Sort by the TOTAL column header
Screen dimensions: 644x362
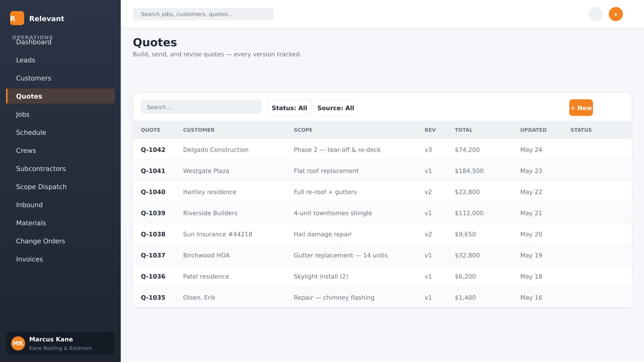pyautogui.click(x=464, y=130)
